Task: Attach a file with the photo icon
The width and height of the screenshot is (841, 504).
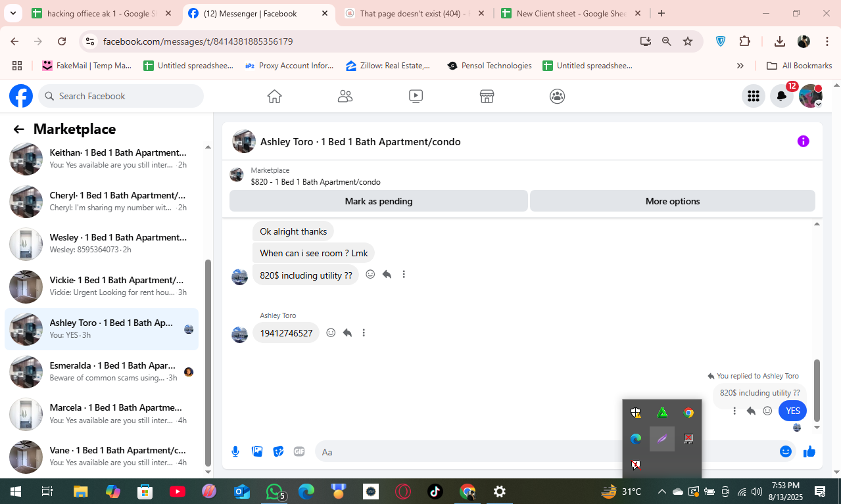Action: coord(257,451)
